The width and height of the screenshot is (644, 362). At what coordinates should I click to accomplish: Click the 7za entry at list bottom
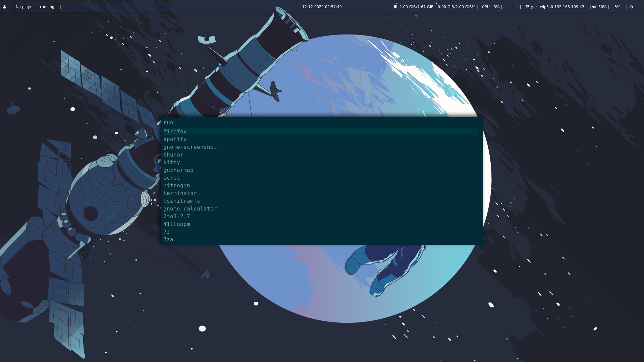point(168,240)
